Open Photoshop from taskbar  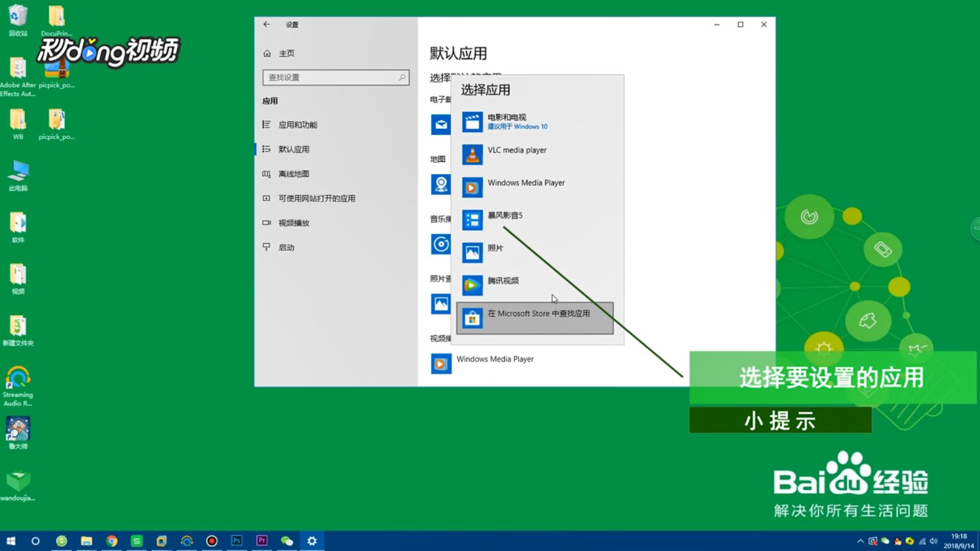(x=237, y=541)
